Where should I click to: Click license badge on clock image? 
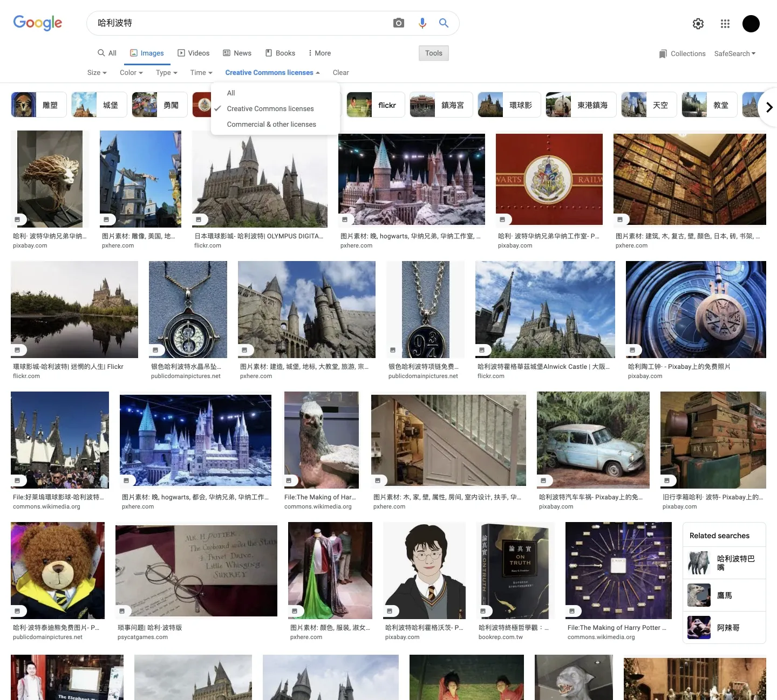tap(633, 350)
